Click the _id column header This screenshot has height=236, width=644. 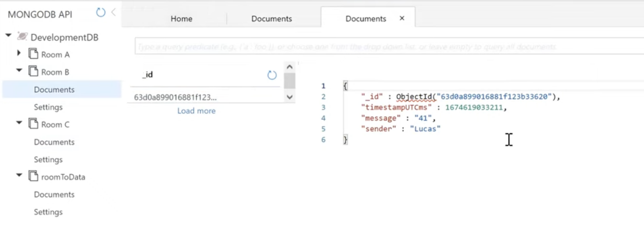pyautogui.click(x=147, y=75)
